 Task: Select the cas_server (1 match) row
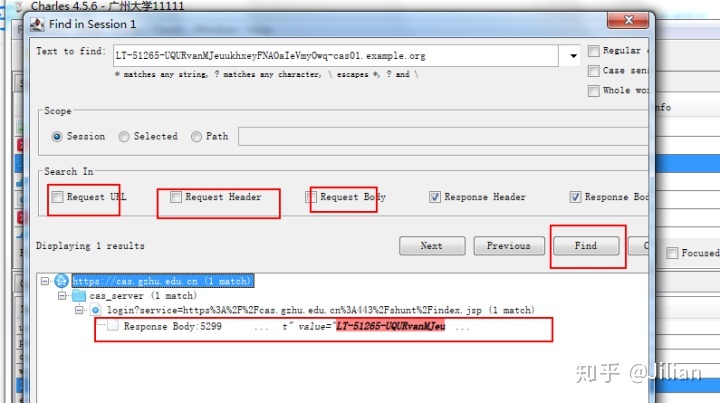(143, 296)
